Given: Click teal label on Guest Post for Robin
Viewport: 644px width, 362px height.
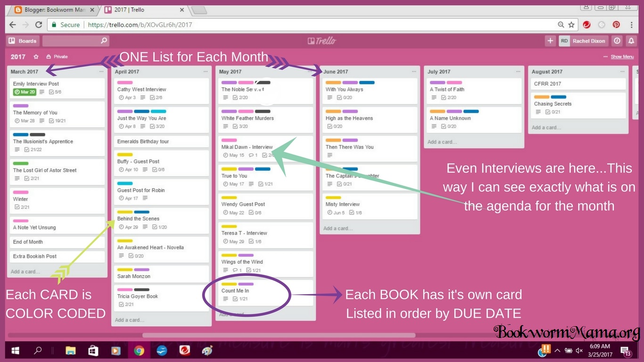Looking at the screenshot, I should click(x=125, y=183).
